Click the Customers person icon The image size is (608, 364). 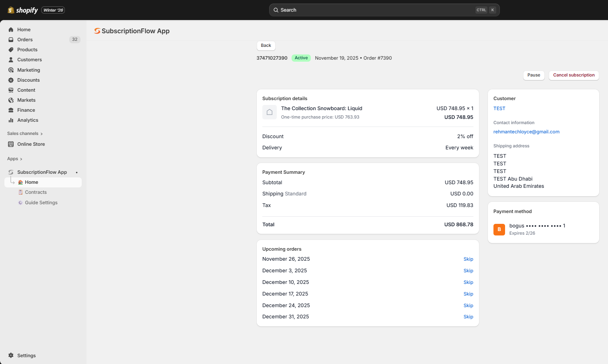pyautogui.click(x=11, y=60)
